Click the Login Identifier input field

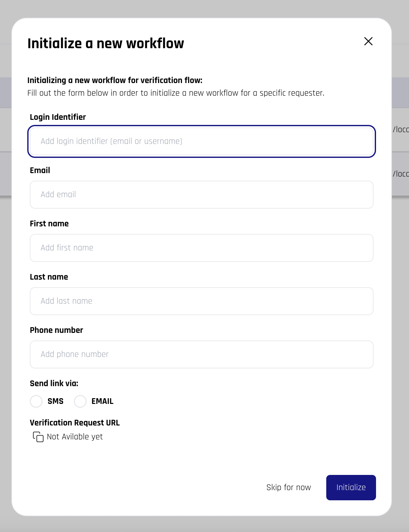(202, 141)
